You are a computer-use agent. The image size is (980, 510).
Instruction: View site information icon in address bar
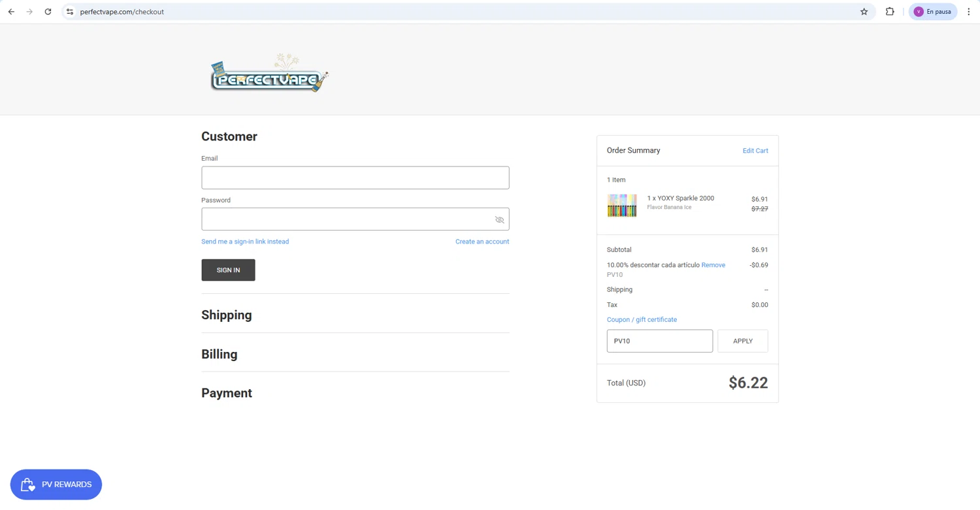point(70,12)
